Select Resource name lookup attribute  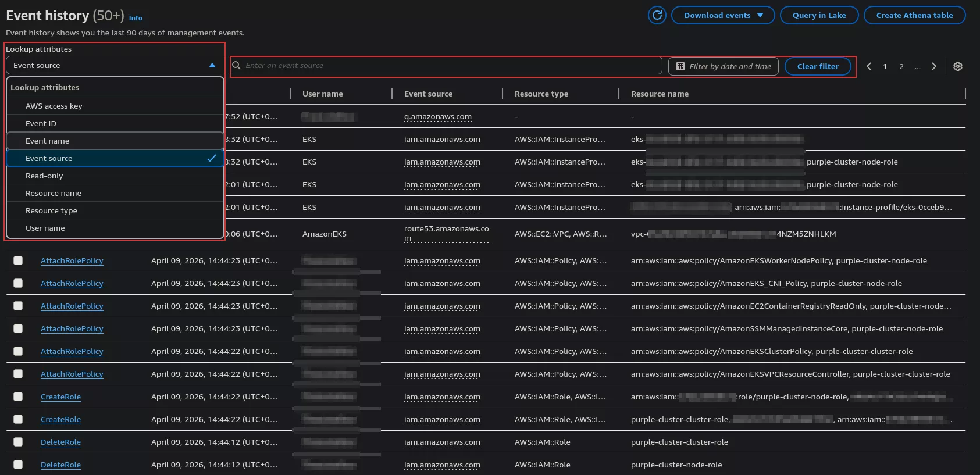pyautogui.click(x=115, y=193)
